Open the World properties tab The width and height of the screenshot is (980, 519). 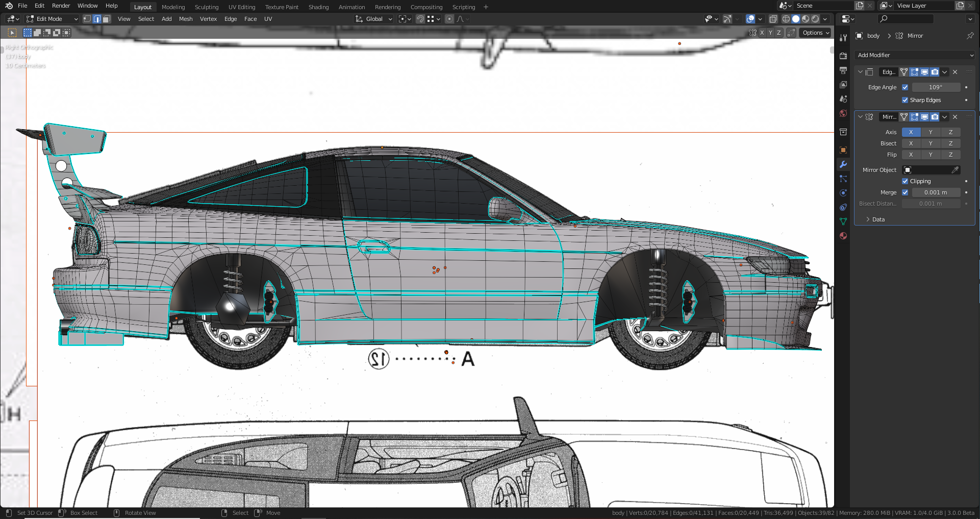point(843,113)
